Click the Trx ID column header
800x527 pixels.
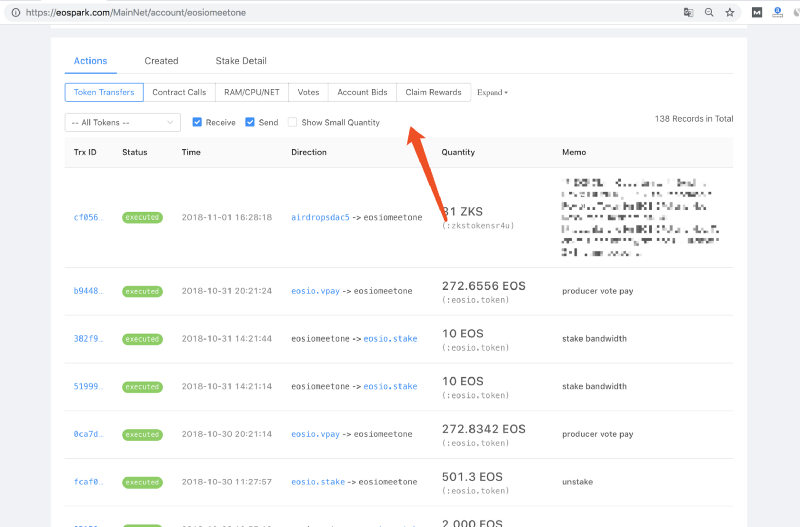pos(85,152)
